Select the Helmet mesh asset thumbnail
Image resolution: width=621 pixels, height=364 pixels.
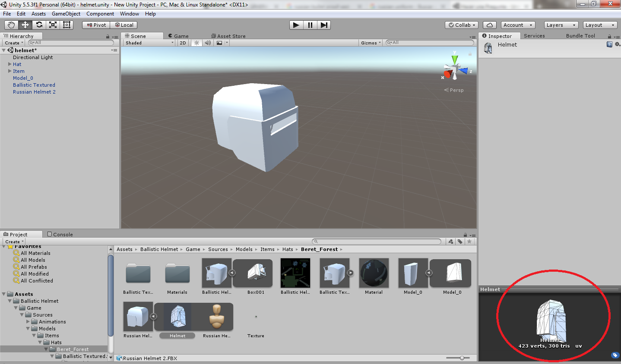[x=177, y=316]
